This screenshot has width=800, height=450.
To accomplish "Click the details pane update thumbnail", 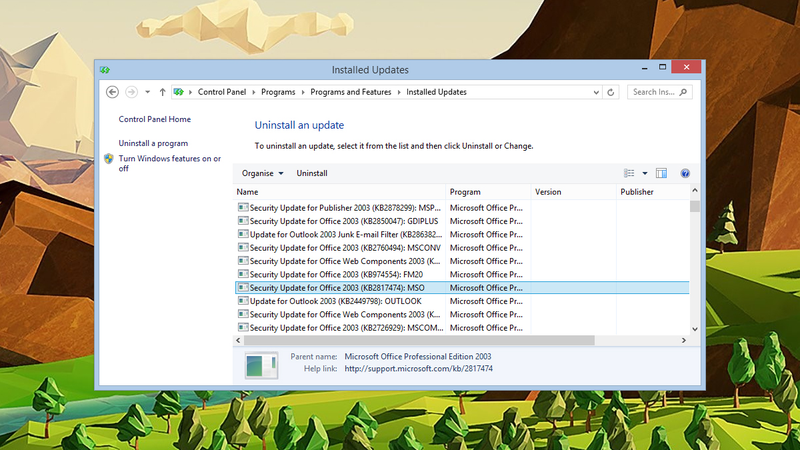I will tap(261, 365).
